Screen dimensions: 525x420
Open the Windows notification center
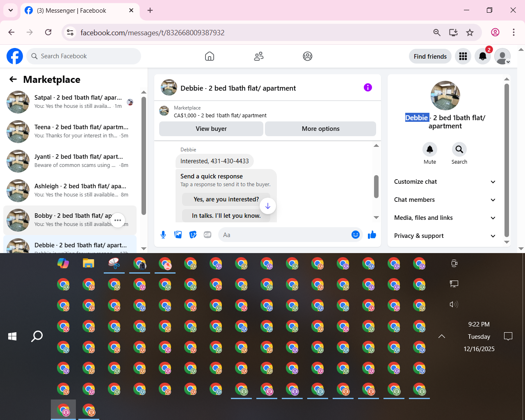508,336
